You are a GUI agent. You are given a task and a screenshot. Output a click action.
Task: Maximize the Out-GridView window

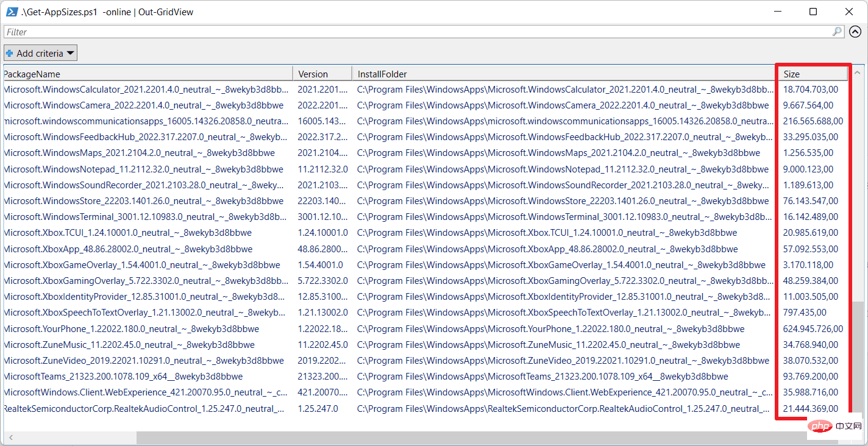tap(813, 12)
